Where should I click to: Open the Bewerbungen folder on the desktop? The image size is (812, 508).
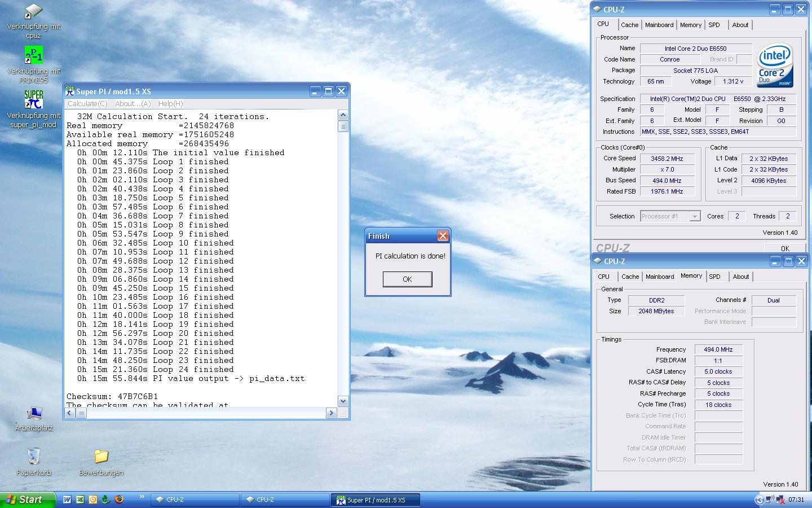click(101, 457)
